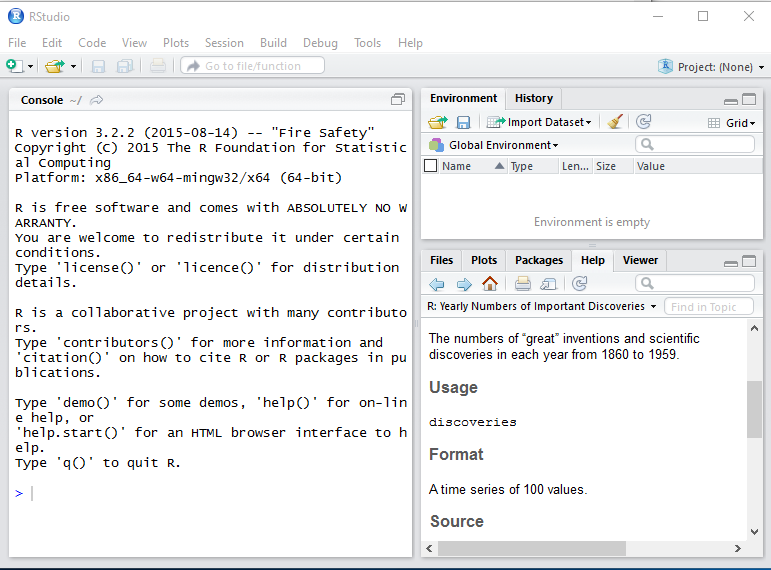The width and height of the screenshot is (771, 570).
Task: Maximize the Console pane
Action: pos(398,99)
